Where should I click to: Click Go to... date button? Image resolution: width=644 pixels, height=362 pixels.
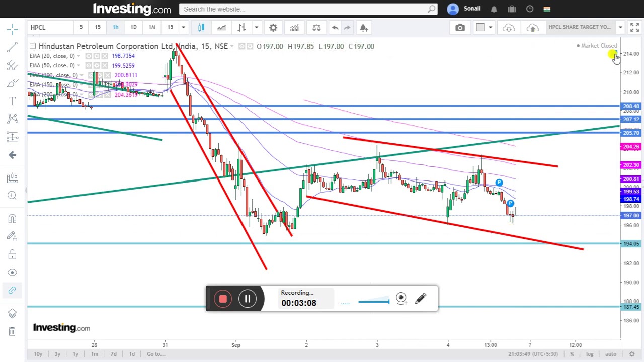156,354
